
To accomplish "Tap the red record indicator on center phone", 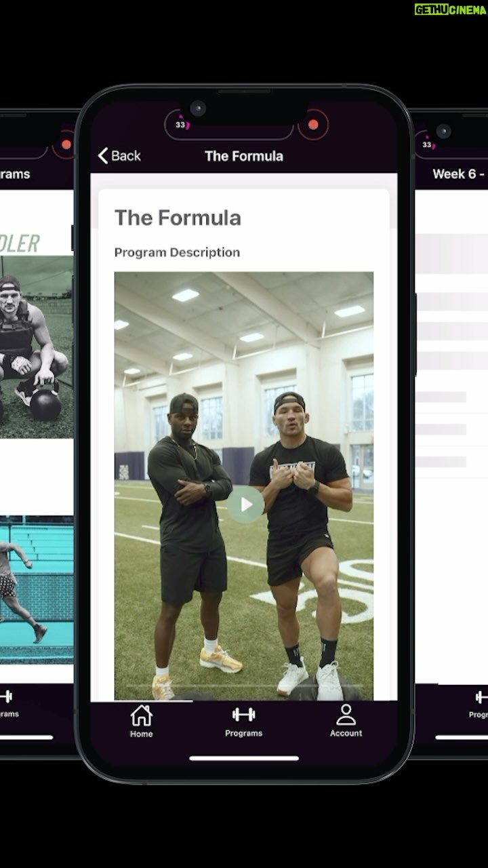I will 313,125.
